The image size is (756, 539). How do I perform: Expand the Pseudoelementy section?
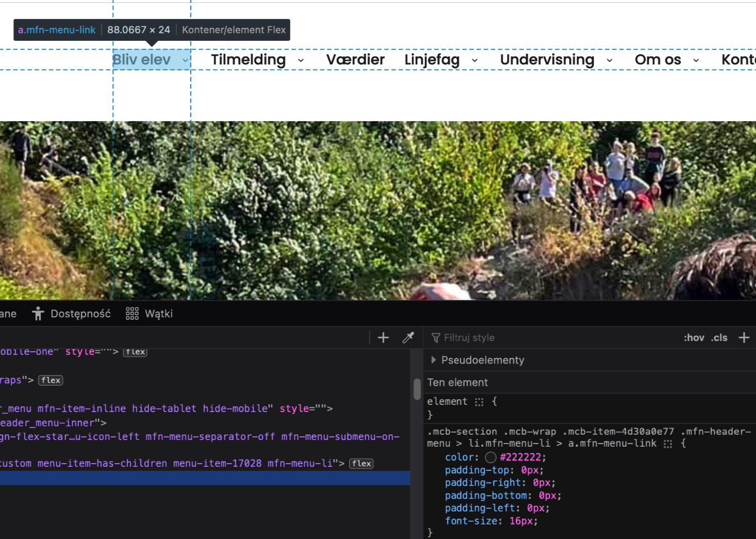(433, 360)
